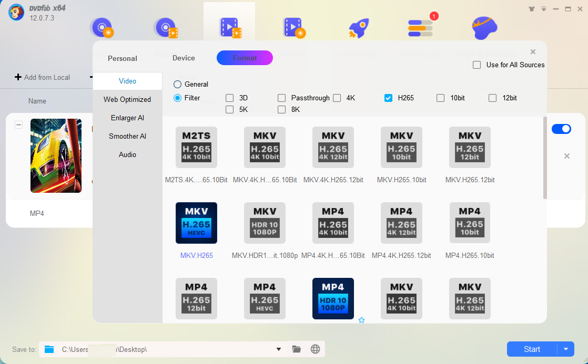This screenshot has width=588, height=364.
Task: Enable the 12bit filter checkbox
Action: tap(493, 98)
